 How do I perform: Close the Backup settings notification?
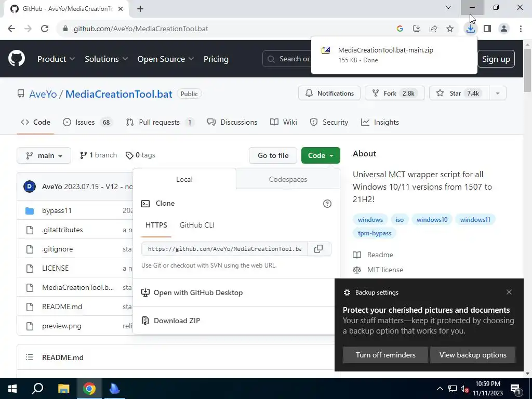tap(509, 292)
